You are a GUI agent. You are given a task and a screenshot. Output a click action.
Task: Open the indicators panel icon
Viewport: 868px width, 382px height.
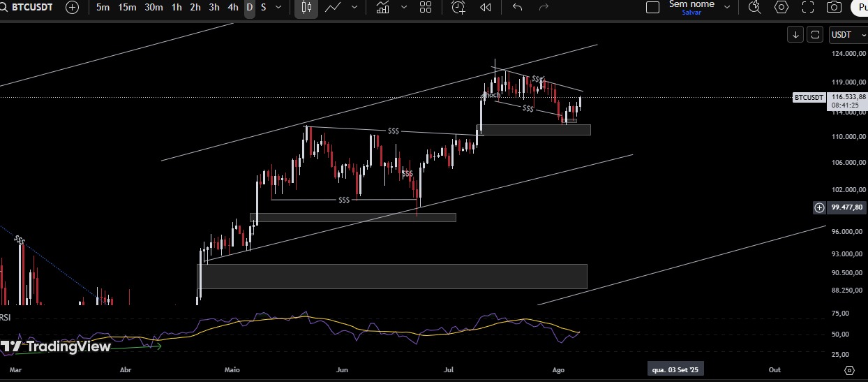(x=382, y=8)
